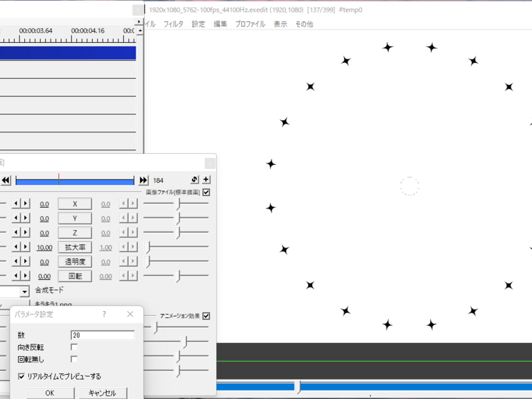Click the X parameter button
The image size is (532, 399).
pyautogui.click(x=75, y=204)
